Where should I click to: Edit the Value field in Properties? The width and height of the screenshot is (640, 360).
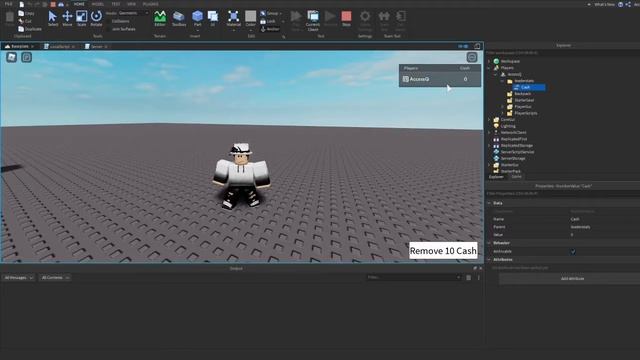(x=604, y=235)
